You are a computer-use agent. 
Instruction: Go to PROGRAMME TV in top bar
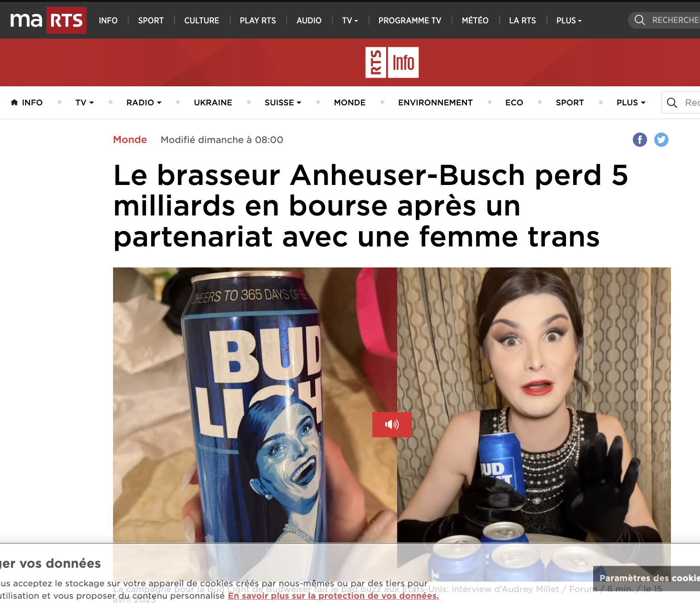[x=410, y=20]
